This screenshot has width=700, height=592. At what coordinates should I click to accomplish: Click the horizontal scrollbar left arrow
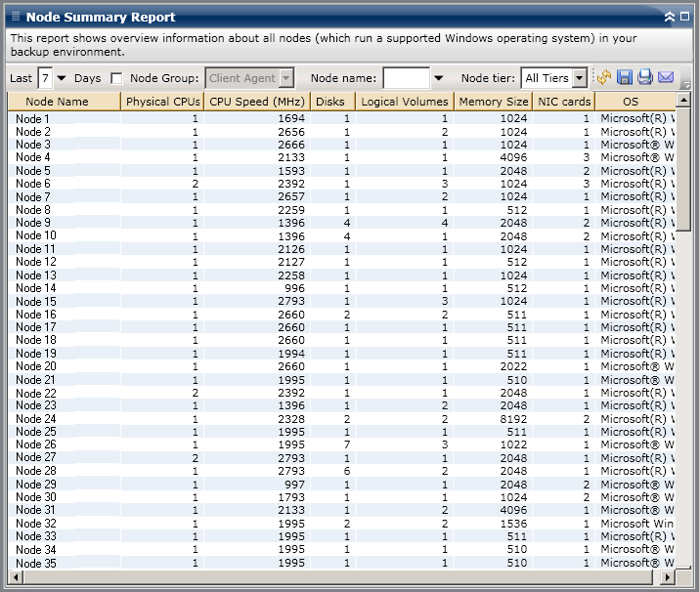tap(16, 576)
